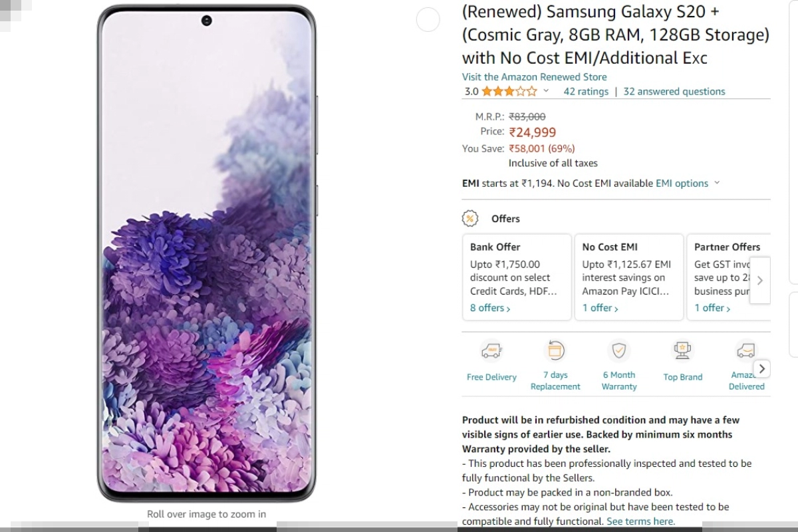Click the Galaxy S20+ product image
The width and height of the screenshot is (798, 532).
(x=206, y=253)
